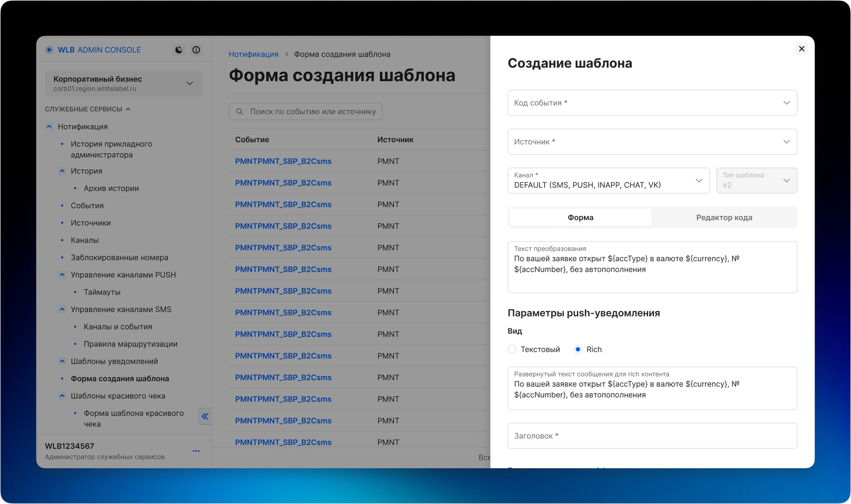Click WLB1234567 user name
Viewport: 851px width, 504px height.
coord(69,446)
